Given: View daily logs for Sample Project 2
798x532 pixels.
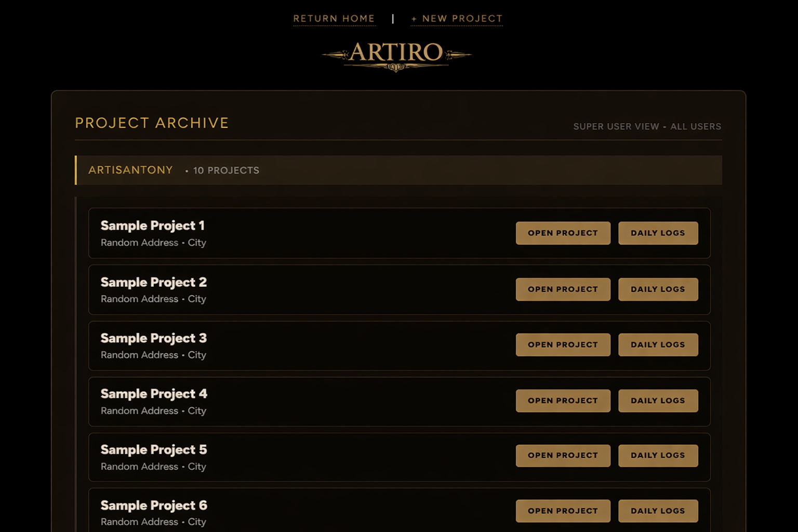Looking at the screenshot, I should tap(658, 289).
